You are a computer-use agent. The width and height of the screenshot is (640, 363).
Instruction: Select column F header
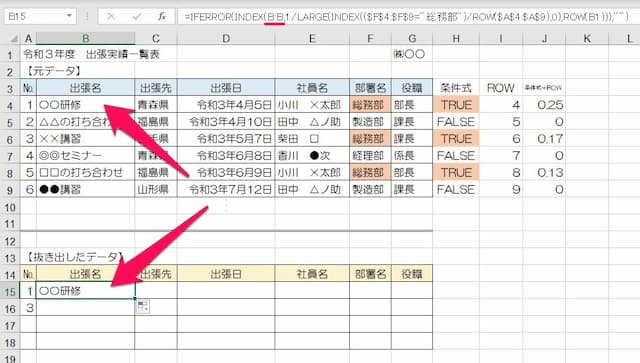click(370, 39)
